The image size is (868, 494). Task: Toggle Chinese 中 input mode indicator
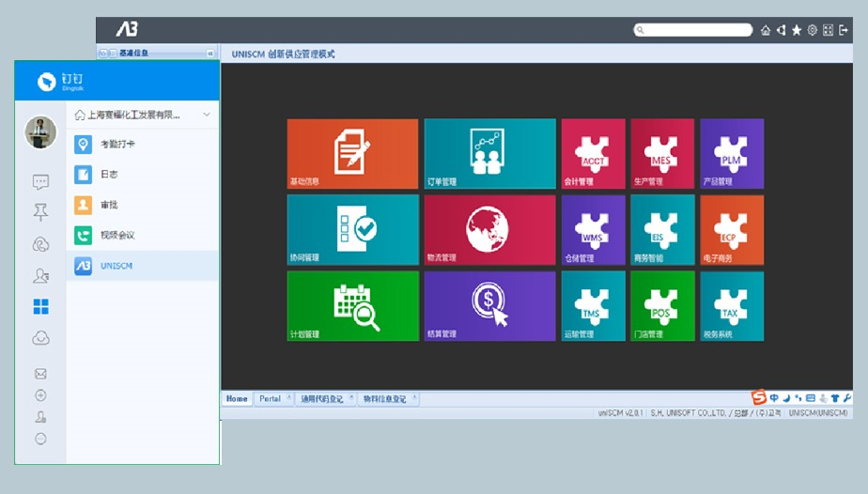coord(774,398)
